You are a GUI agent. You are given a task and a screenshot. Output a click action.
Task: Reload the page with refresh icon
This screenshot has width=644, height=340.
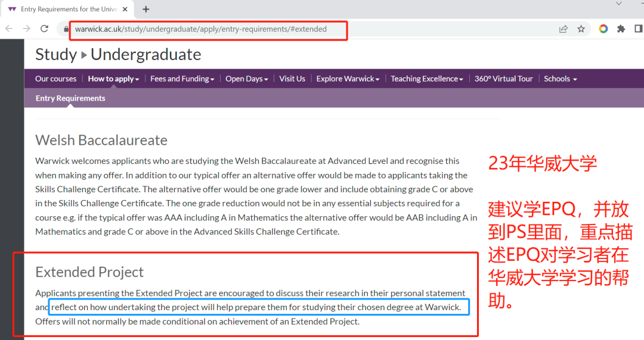pos(44,29)
